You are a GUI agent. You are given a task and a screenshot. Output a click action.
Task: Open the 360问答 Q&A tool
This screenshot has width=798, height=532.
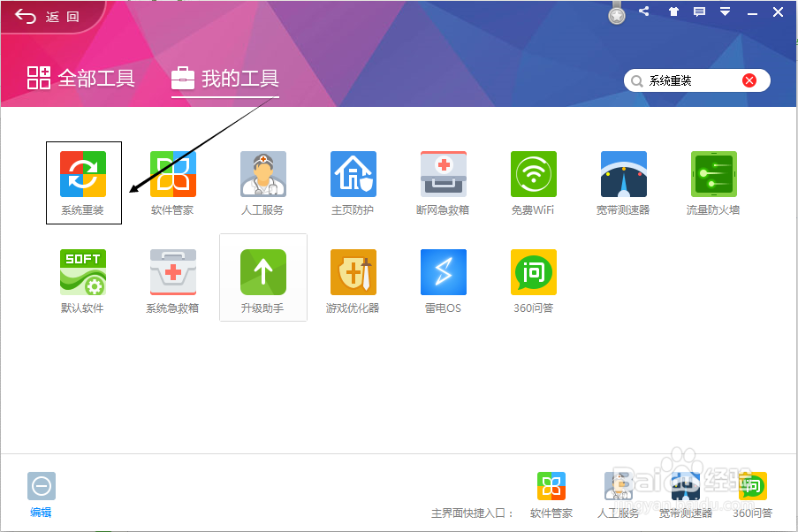pos(533,271)
